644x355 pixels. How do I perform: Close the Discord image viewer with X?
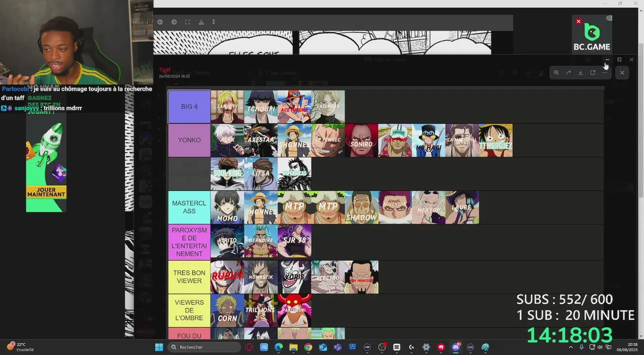(622, 72)
